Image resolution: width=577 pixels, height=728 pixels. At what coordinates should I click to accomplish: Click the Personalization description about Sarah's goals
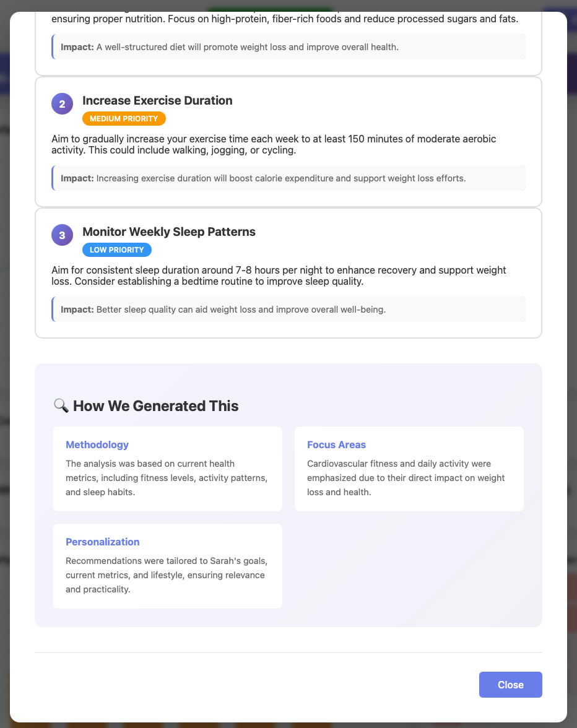[167, 574]
